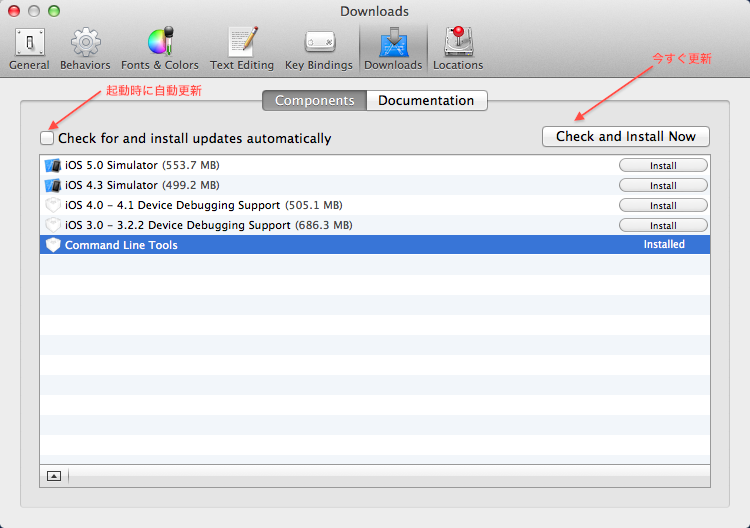The height and width of the screenshot is (528, 750).
Task: Click the iOS 3.0 – 3.2.2 package icon
Action: [53, 225]
